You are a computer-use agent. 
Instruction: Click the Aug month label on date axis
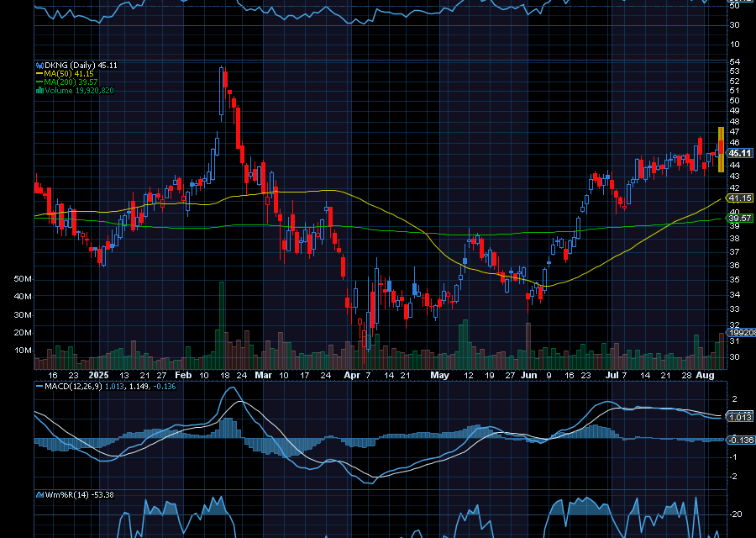point(706,375)
